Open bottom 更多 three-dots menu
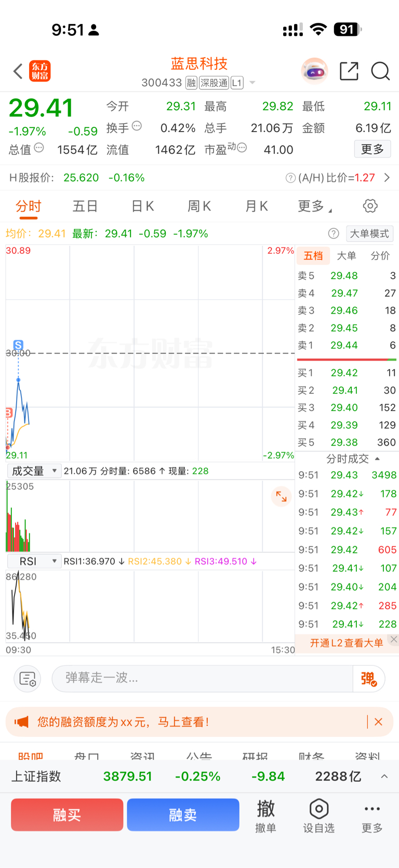Image resolution: width=399 pixels, height=868 pixels. tap(372, 816)
